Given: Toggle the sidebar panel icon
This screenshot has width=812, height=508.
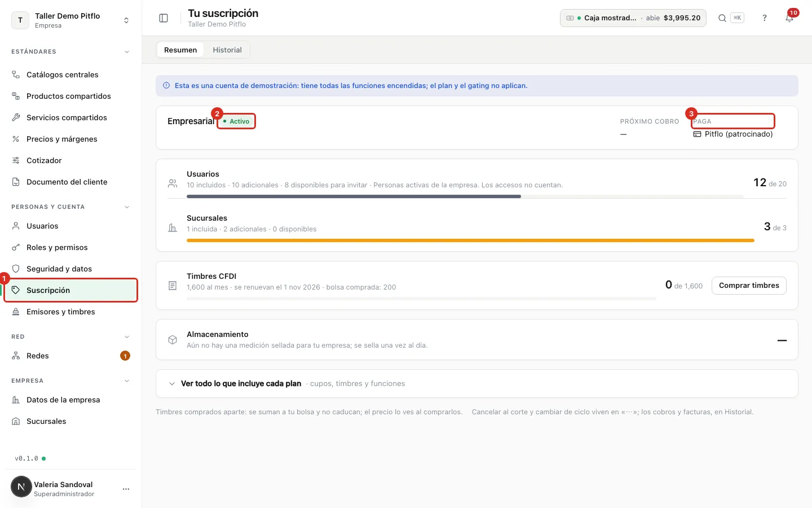Looking at the screenshot, I should point(164,18).
